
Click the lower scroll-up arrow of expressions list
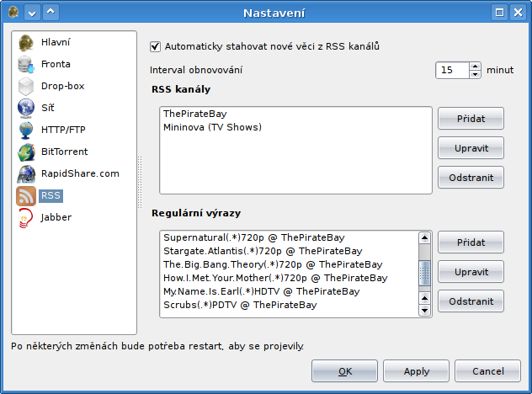click(424, 298)
